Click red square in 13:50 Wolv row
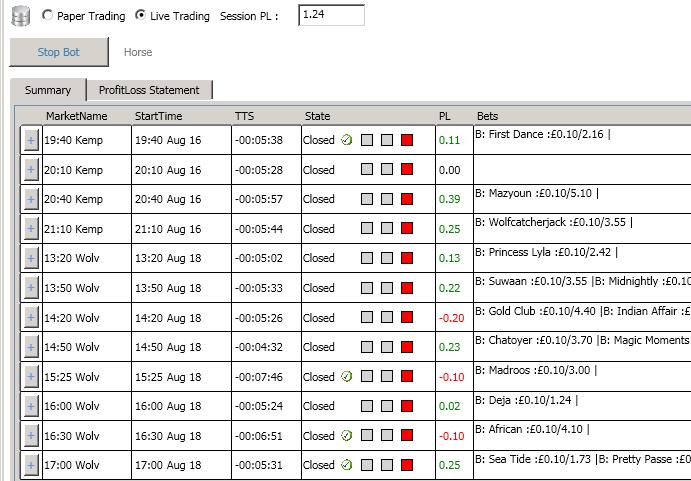The height and width of the screenshot is (481, 691). (x=407, y=288)
